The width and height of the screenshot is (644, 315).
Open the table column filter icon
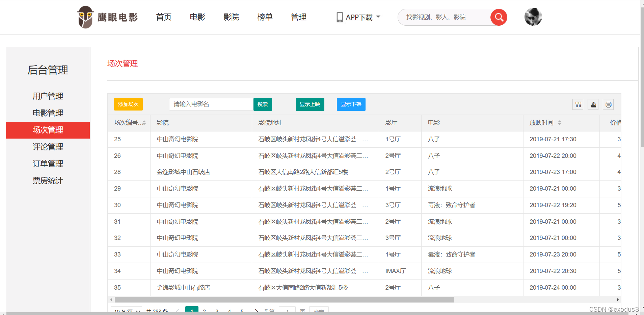coord(578,104)
